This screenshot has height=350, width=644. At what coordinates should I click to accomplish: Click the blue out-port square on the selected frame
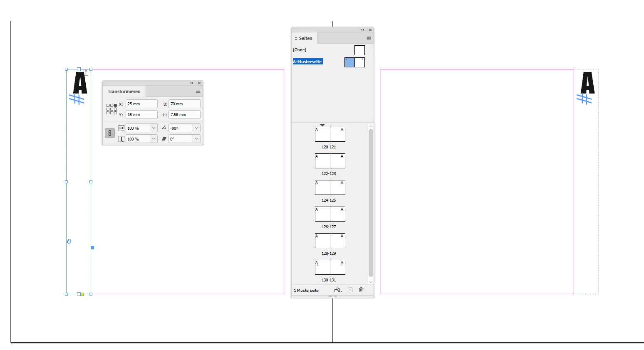pyautogui.click(x=92, y=248)
